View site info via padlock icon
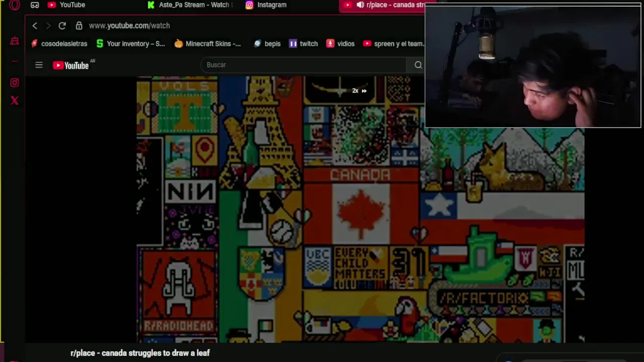The height and width of the screenshot is (362, 644). coord(79,26)
